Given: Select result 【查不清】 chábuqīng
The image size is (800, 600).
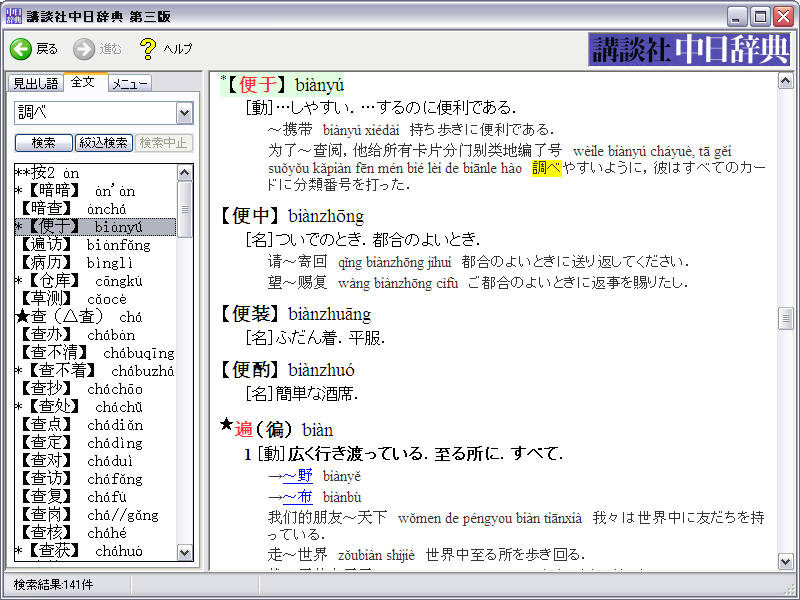Looking at the screenshot, I should pos(95,353).
